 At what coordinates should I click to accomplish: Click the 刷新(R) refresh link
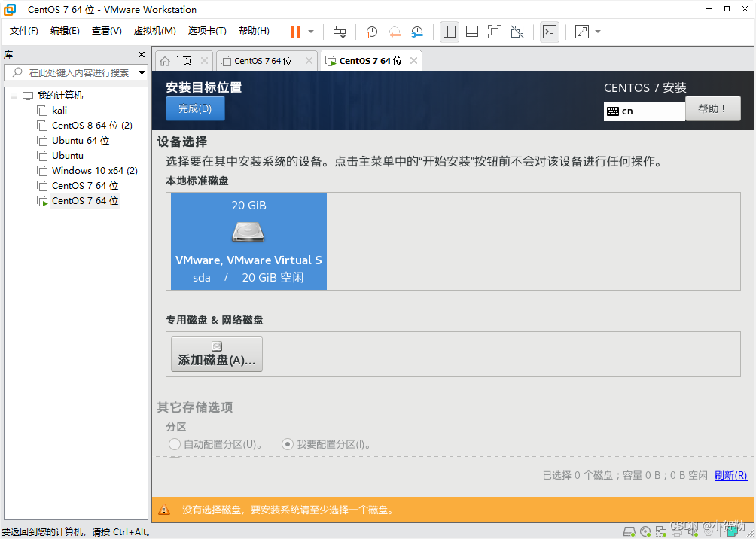731,475
